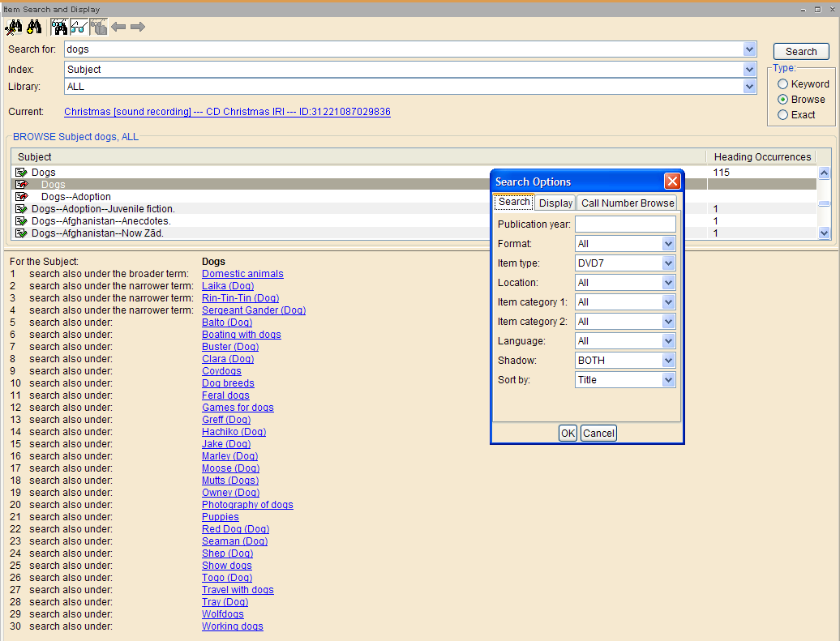
Task: Open the current Christmas sound recording link
Action: (227, 112)
